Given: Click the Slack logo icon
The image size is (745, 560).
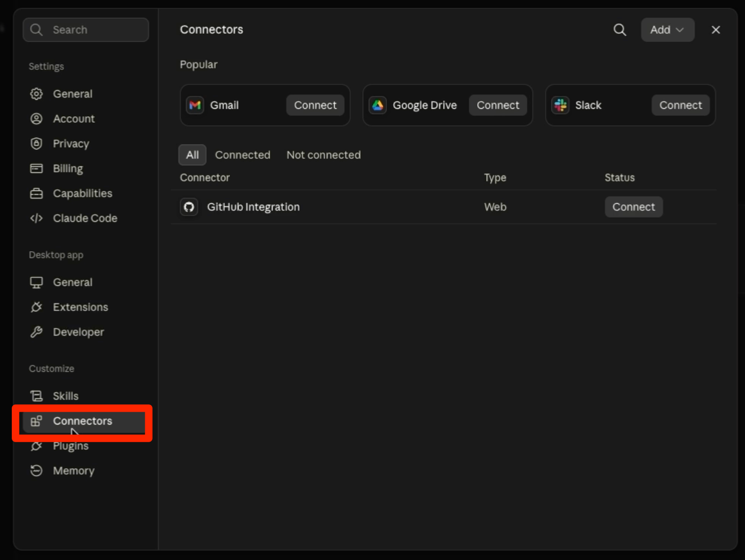Looking at the screenshot, I should coord(560,105).
